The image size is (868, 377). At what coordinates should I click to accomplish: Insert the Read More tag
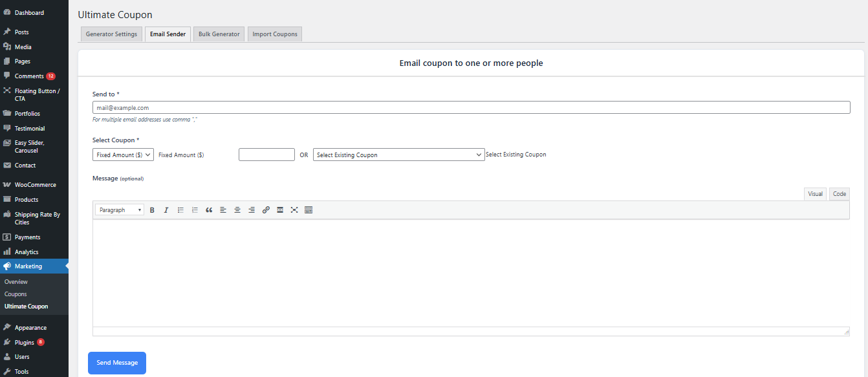click(280, 210)
